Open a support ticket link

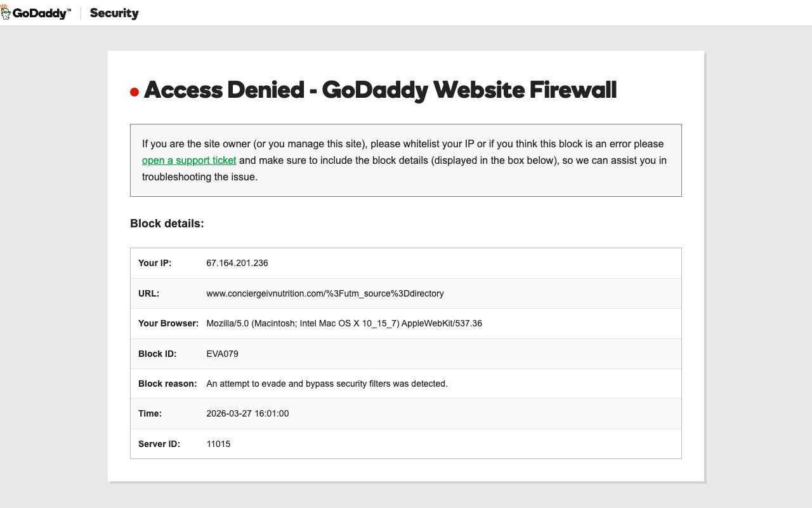tap(189, 161)
